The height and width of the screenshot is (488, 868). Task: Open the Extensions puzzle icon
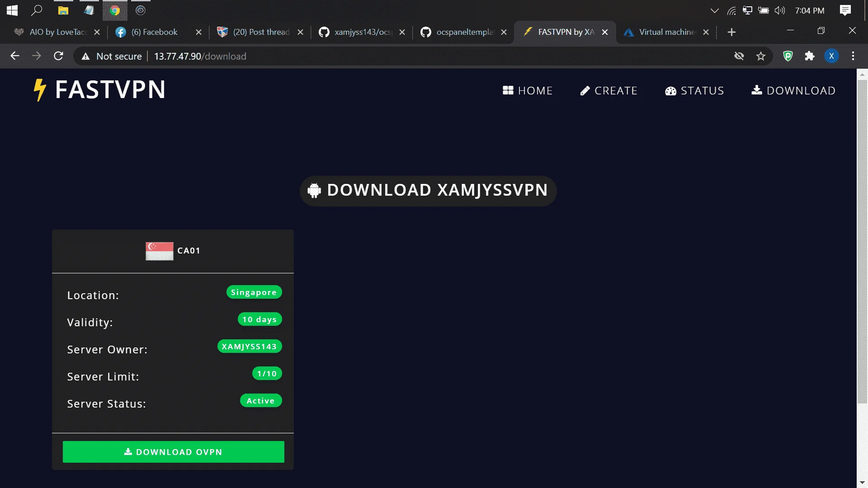point(810,56)
